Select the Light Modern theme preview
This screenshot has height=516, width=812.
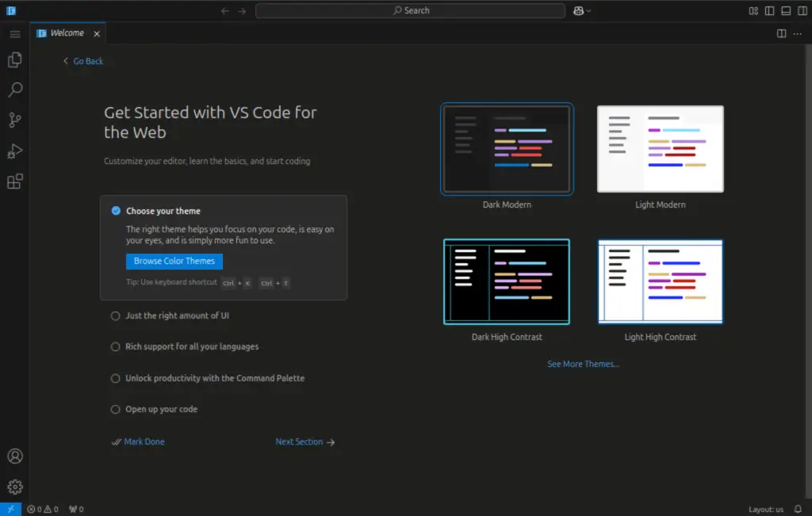660,148
